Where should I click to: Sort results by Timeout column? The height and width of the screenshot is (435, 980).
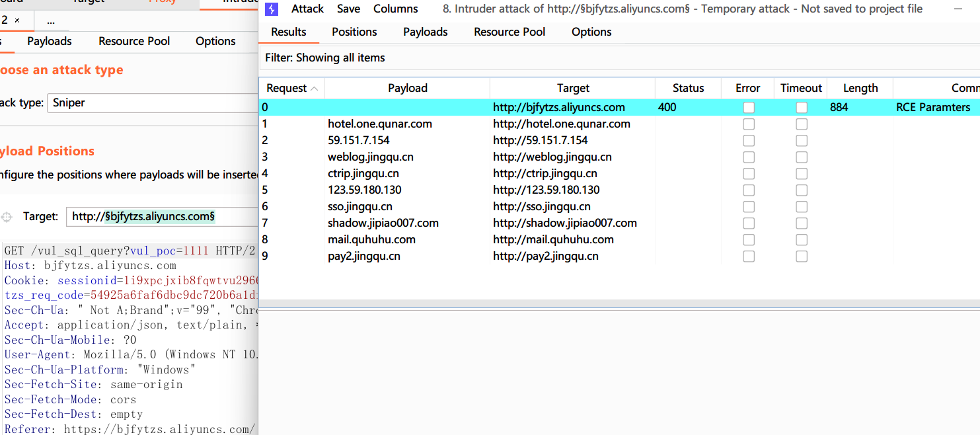[801, 88]
